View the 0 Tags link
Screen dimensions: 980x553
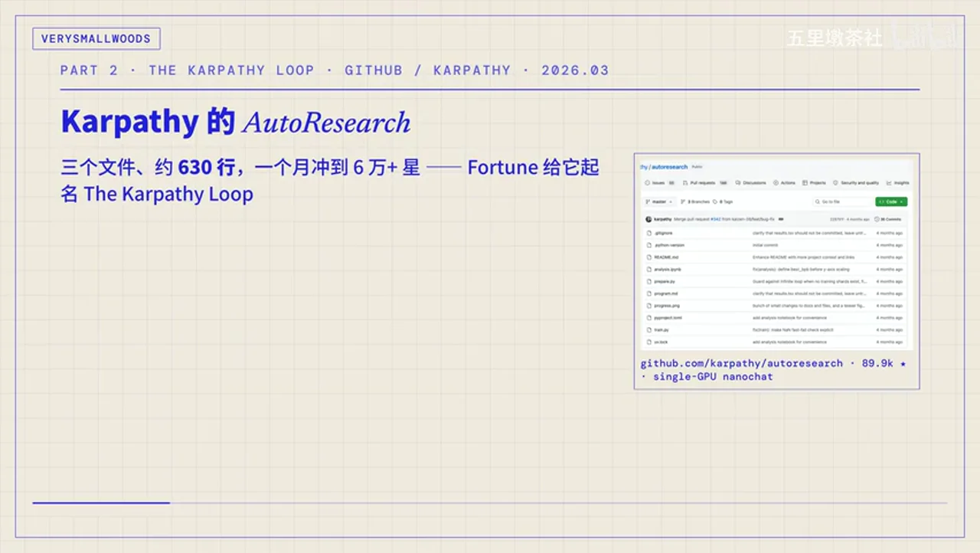coord(723,201)
